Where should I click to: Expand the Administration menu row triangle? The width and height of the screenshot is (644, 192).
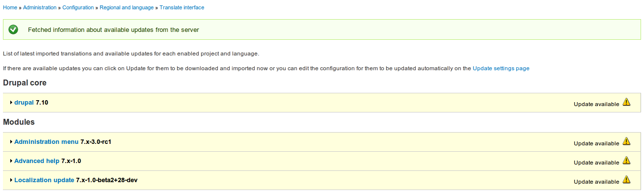coord(11,142)
